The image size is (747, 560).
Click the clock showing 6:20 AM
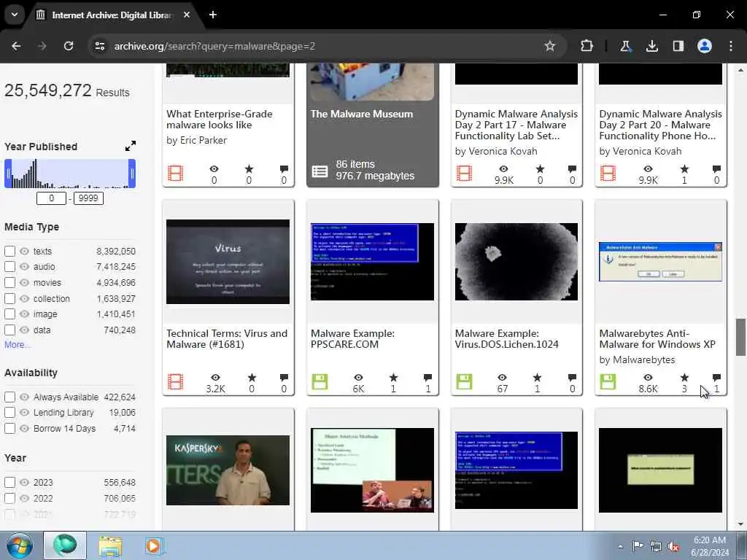coord(709,540)
